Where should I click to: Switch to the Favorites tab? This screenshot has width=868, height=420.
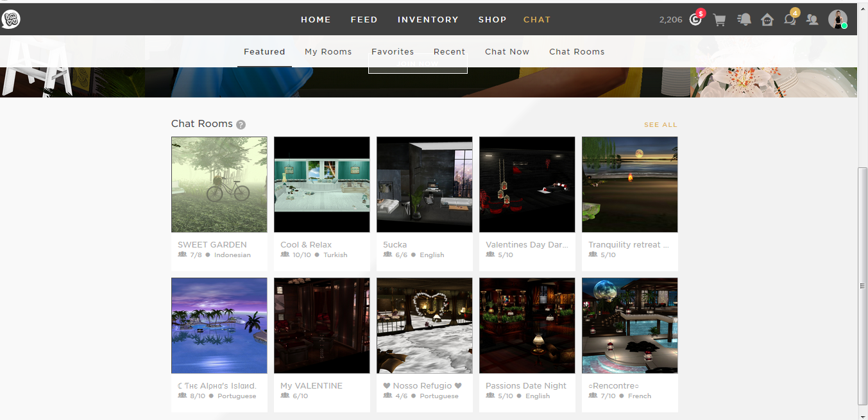pos(393,51)
